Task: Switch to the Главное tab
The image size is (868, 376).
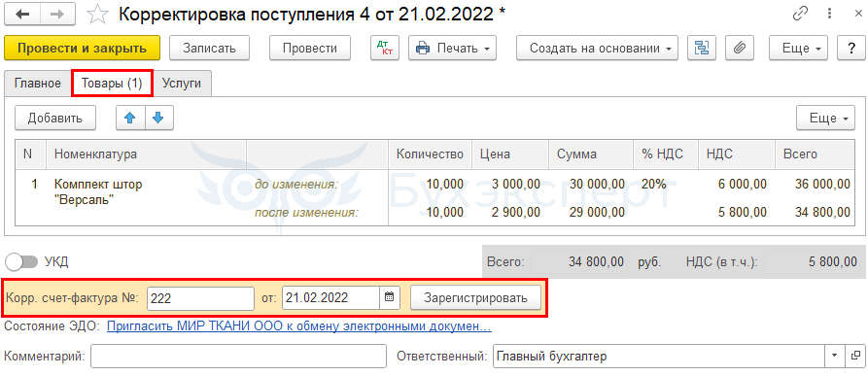Action: (x=38, y=84)
